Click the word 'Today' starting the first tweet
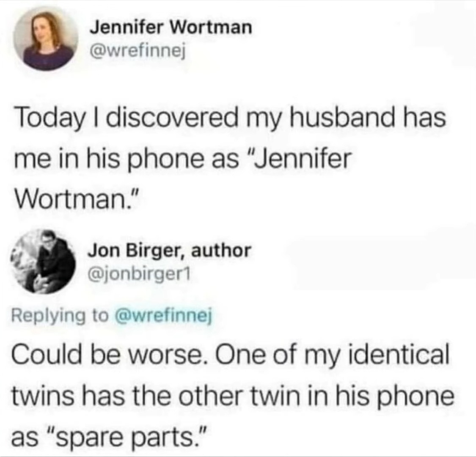This screenshot has height=457, width=476. [x=50, y=118]
